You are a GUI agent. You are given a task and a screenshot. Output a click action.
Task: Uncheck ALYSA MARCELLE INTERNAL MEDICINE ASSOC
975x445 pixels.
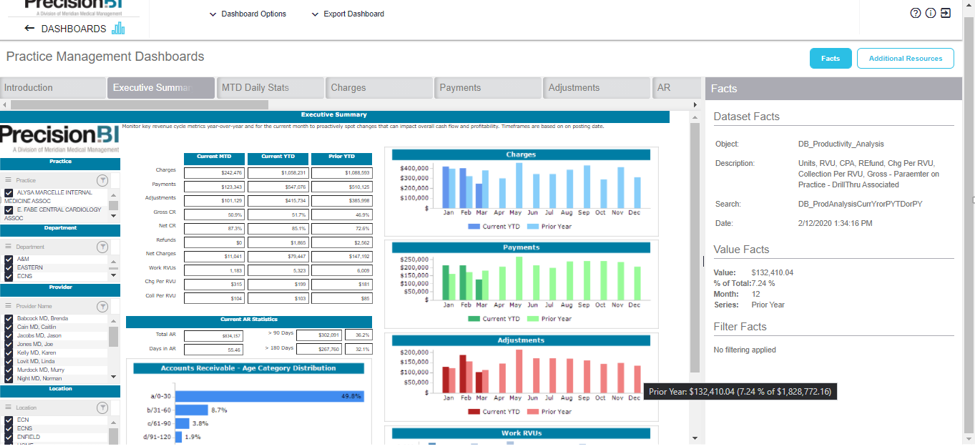click(x=9, y=193)
